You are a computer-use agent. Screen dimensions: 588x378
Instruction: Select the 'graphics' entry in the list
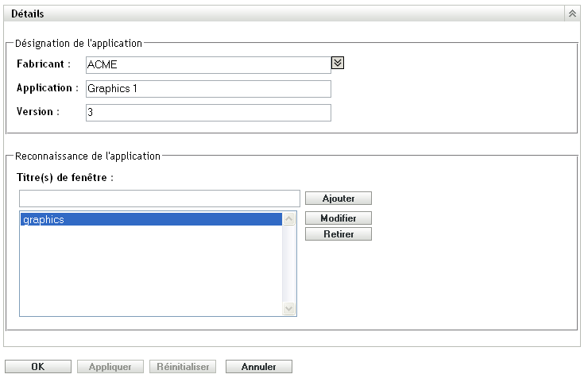(151, 220)
